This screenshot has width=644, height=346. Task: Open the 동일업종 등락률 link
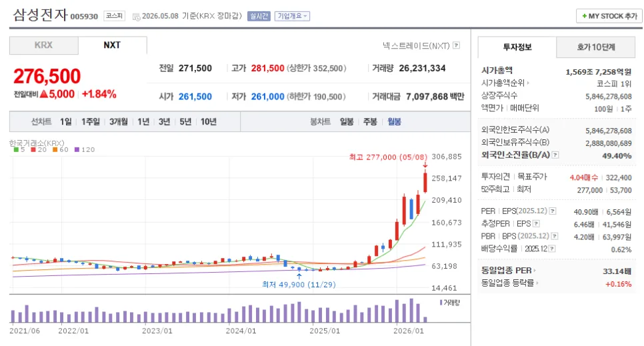(x=510, y=283)
